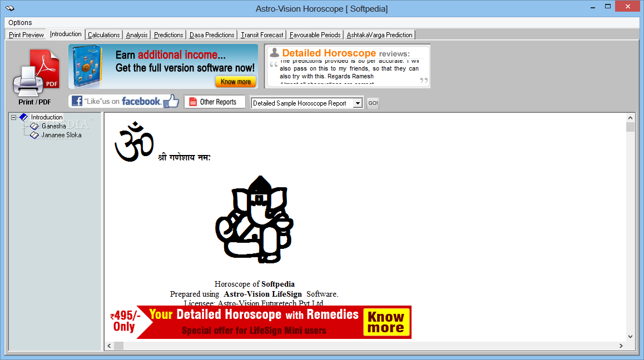The width and height of the screenshot is (644, 360).
Task: Open Other Reports
Action: 215,102
